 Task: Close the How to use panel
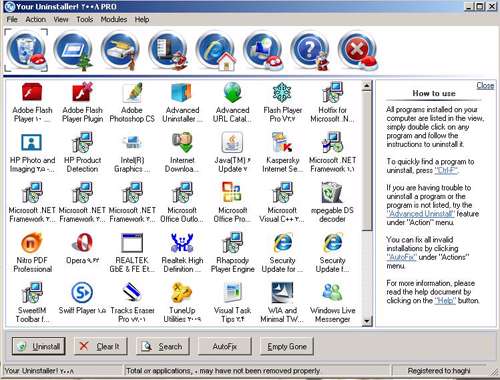(x=485, y=86)
